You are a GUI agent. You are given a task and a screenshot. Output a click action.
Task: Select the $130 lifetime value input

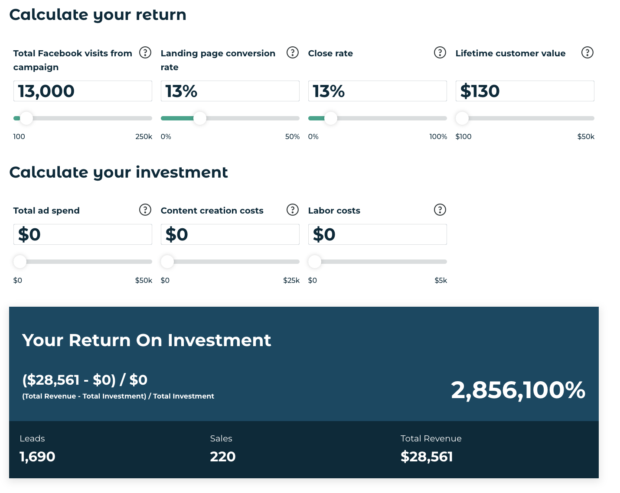click(525, 91)
